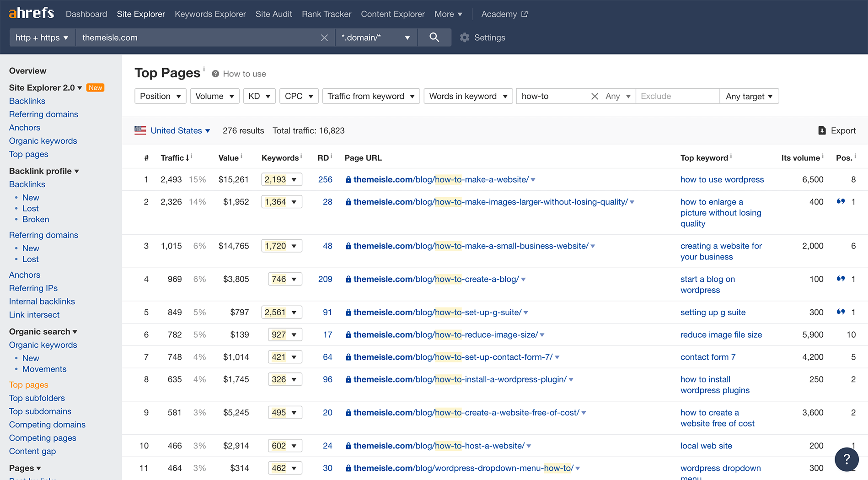868x480 pixels.
Task: Open Settings gear icon
Action: coord(465,38)
